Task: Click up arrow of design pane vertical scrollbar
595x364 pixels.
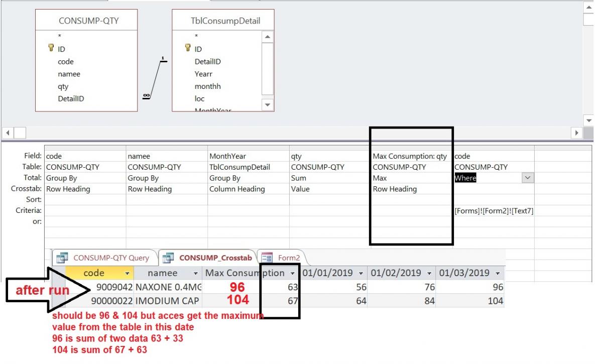Action: coord(589,7)
